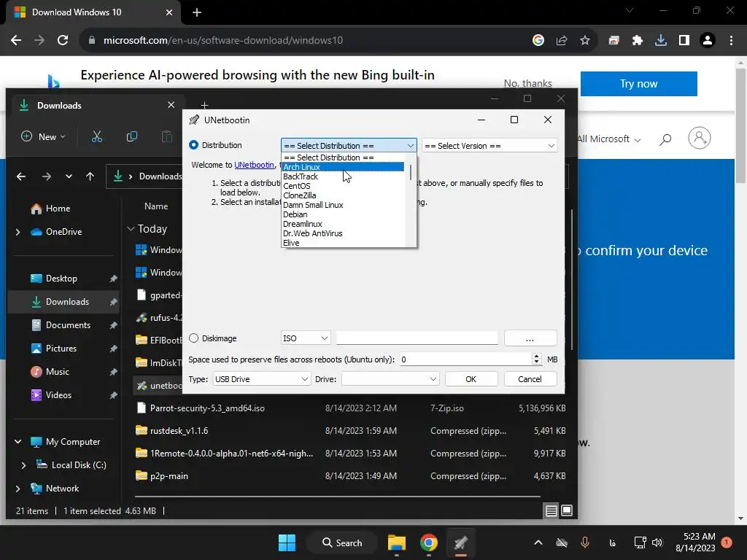Open the UNetbootin hyperlink

(x=254, y=165)
